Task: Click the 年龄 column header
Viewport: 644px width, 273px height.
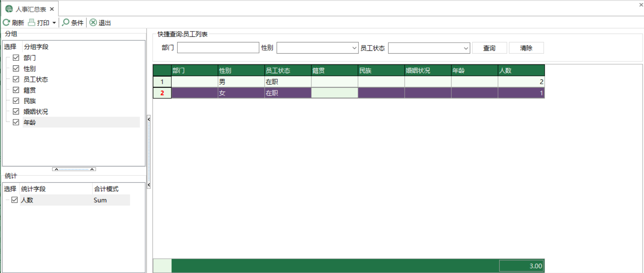Action: (x=475, y=70)
